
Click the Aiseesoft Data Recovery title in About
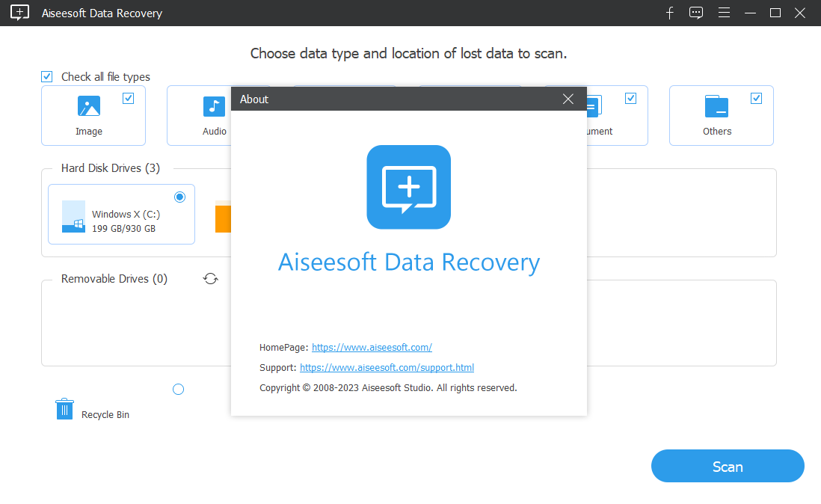click(408, 262)
